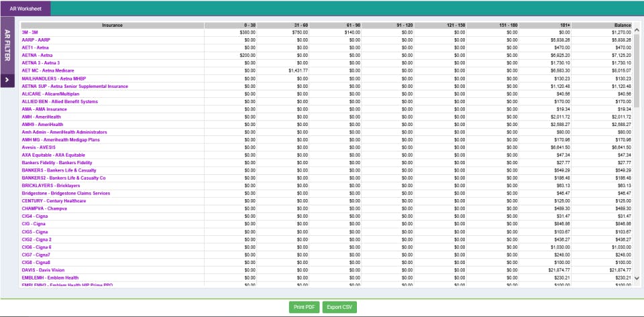Click the 181+ column header

point(545,25)
